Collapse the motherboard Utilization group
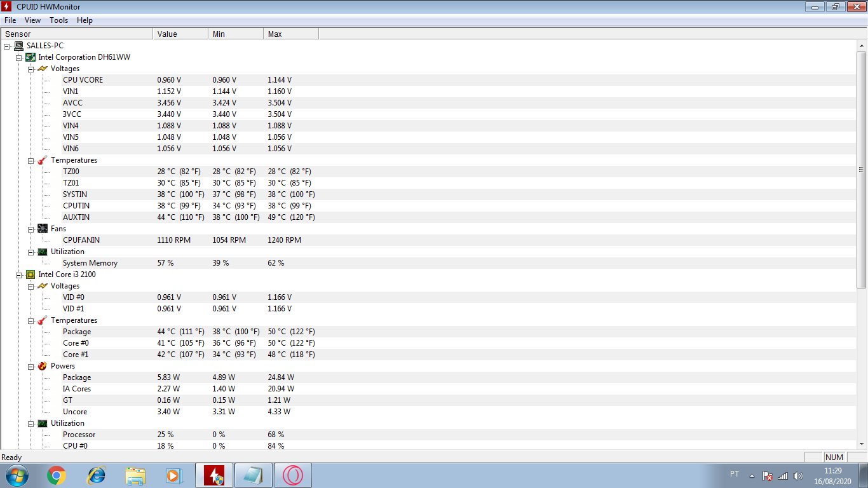 (31, 252)
